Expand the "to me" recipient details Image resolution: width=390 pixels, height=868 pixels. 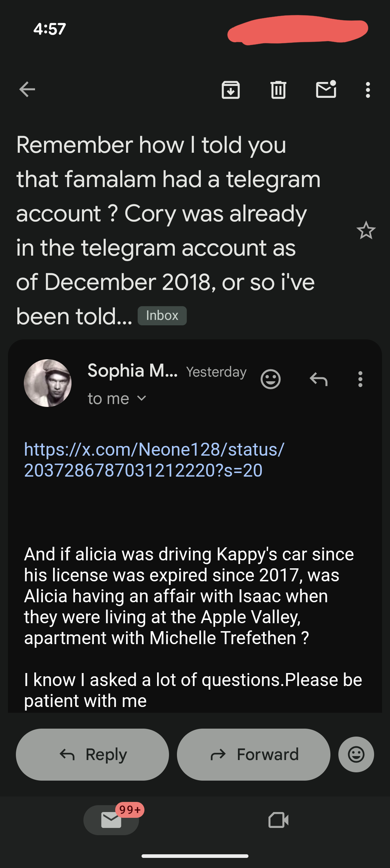[117, 399]
